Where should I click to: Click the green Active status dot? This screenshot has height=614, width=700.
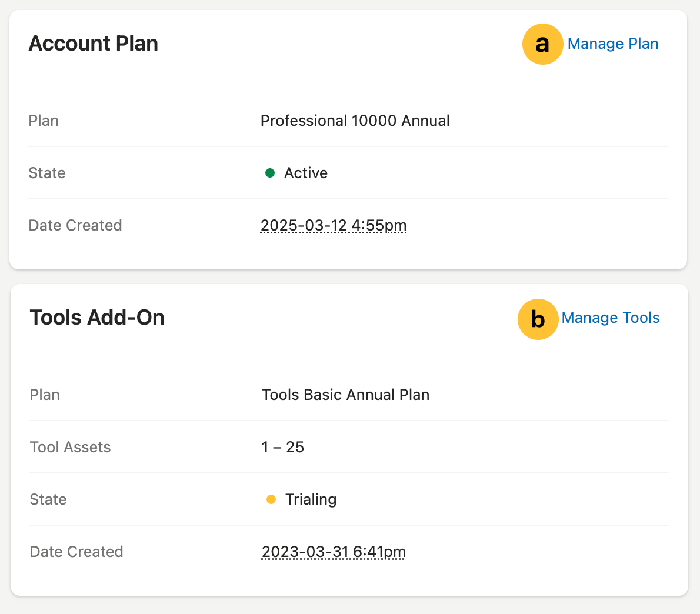[270, 173]
